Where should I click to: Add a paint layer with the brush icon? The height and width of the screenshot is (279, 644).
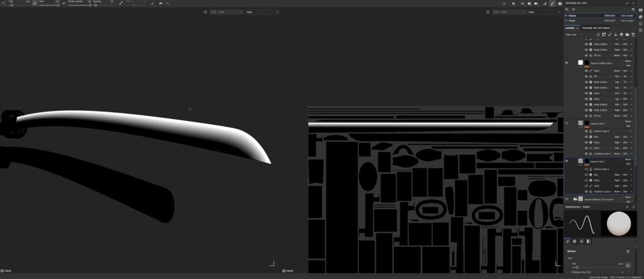[x=610, y=35]
